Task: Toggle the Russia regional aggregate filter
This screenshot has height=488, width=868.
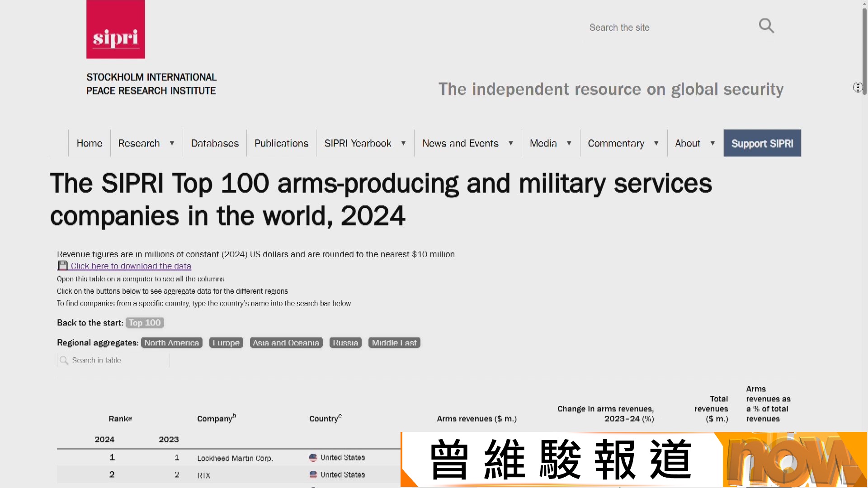Action: click(x=345, y=343)
